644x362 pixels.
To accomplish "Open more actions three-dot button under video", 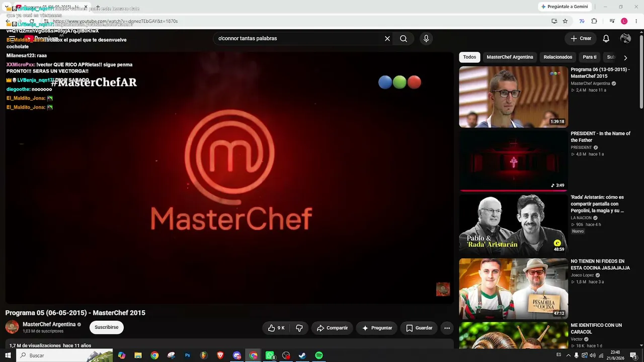I will (x=447, y=328).
